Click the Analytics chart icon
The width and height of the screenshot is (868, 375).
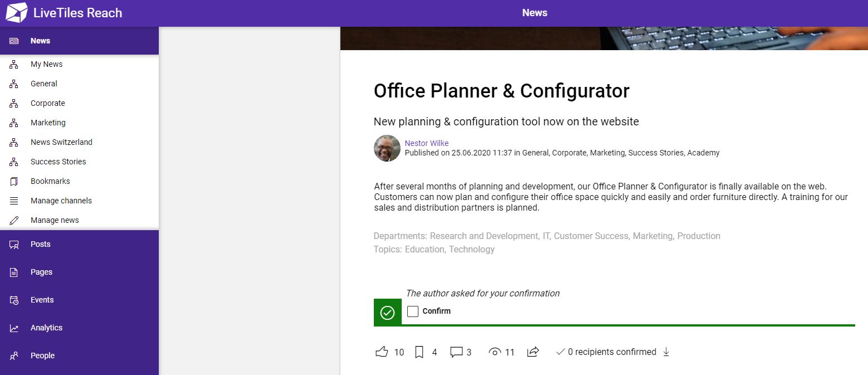tap(14, 328)
